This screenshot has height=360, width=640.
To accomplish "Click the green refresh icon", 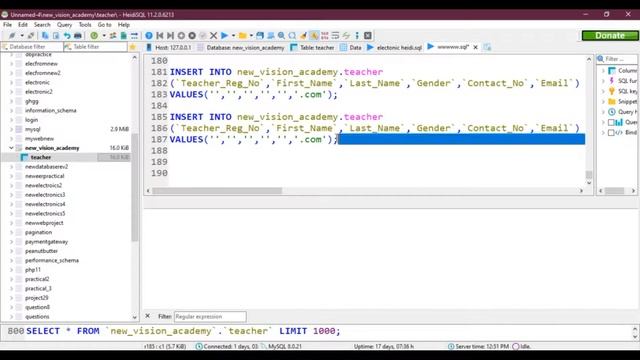I will point(94,36).
